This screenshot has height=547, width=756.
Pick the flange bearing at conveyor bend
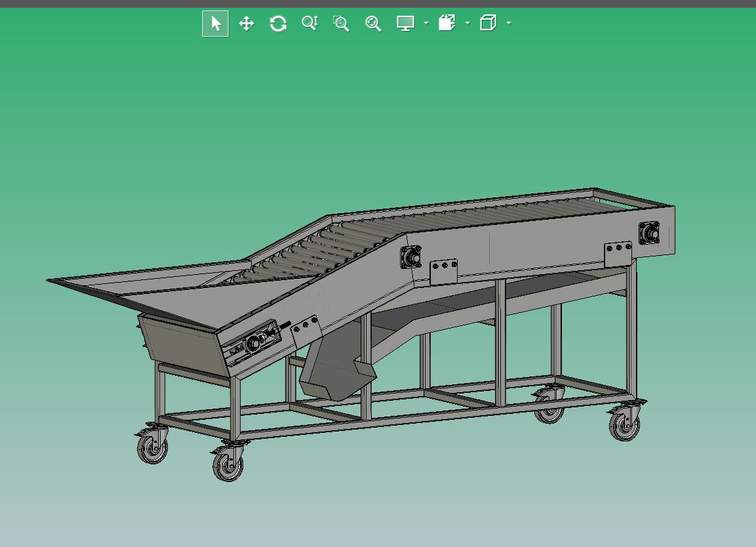(x=411, y=257)
